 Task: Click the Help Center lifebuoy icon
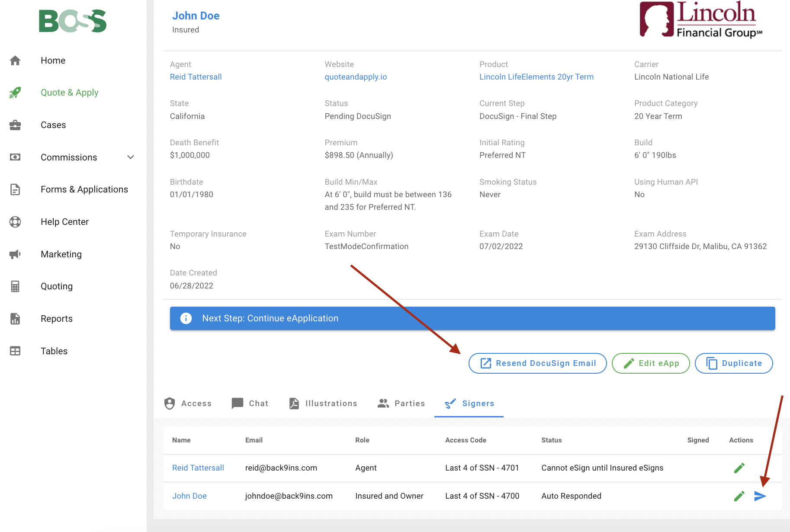pos(15,222)
